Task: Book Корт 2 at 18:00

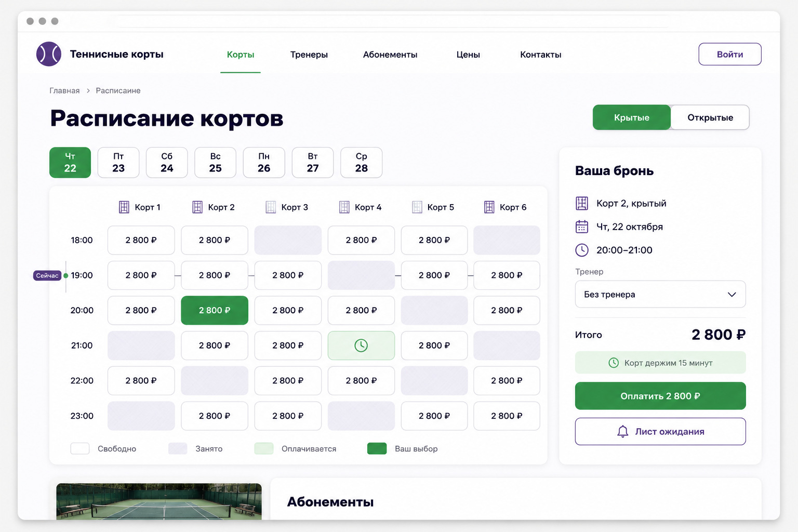Action: coord(215,240)
